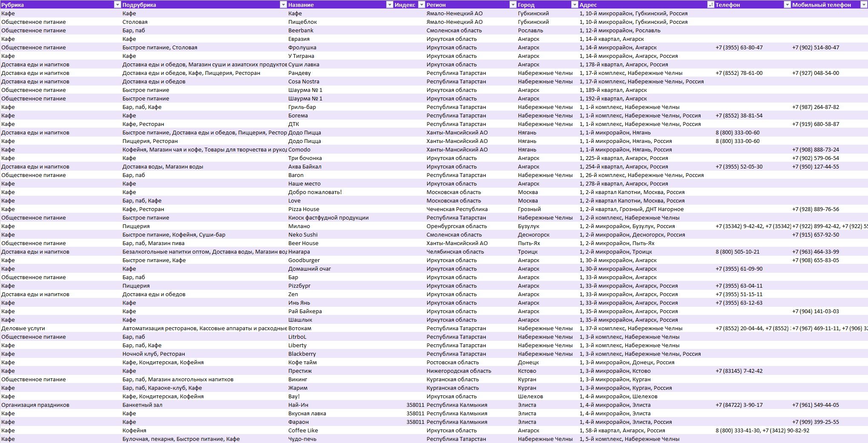This screenshot has width=868, height=443.
Task: Select the Организация праздников category cell
Action: (x=61, y=405)
